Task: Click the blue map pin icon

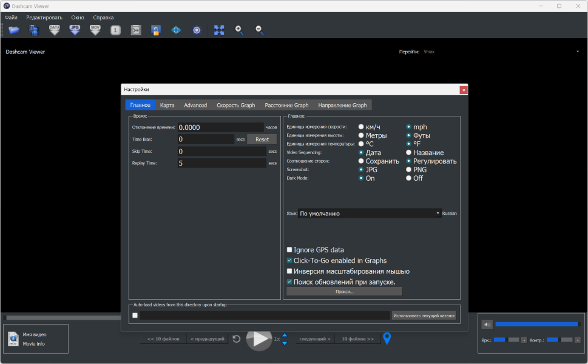Action: coord(387,339)
